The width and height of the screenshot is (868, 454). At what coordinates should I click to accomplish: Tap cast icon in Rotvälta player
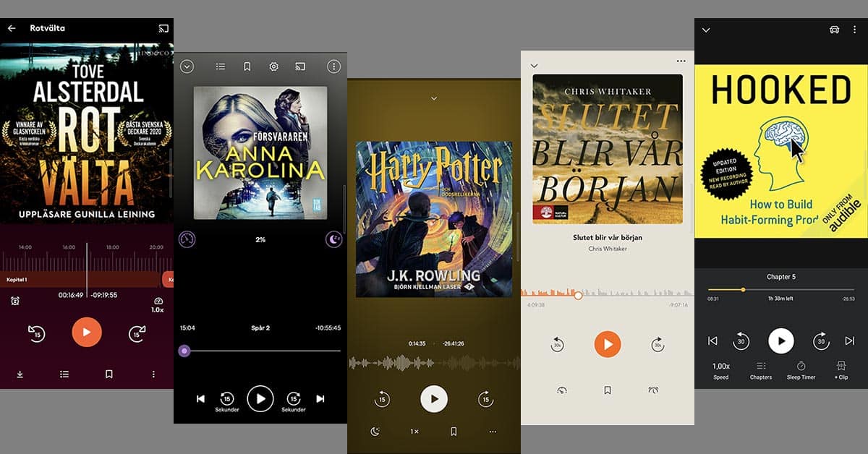[x=163, y=28]
